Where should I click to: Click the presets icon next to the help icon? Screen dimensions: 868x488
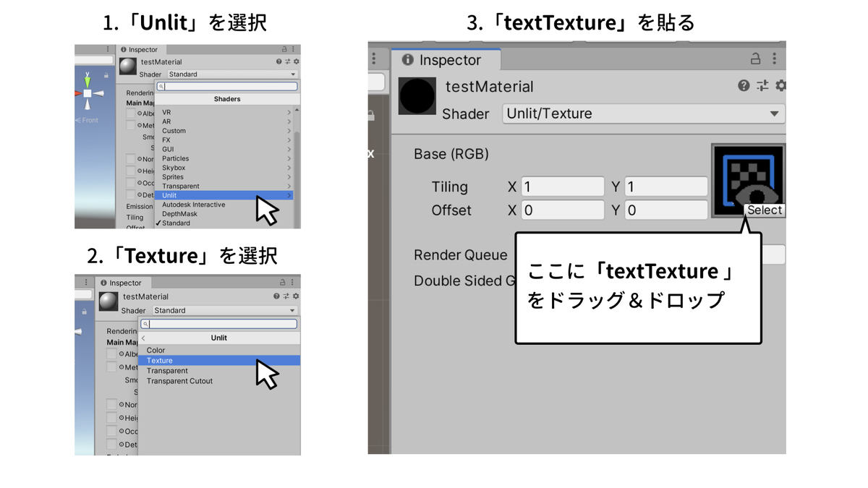(x=762, y=85)
